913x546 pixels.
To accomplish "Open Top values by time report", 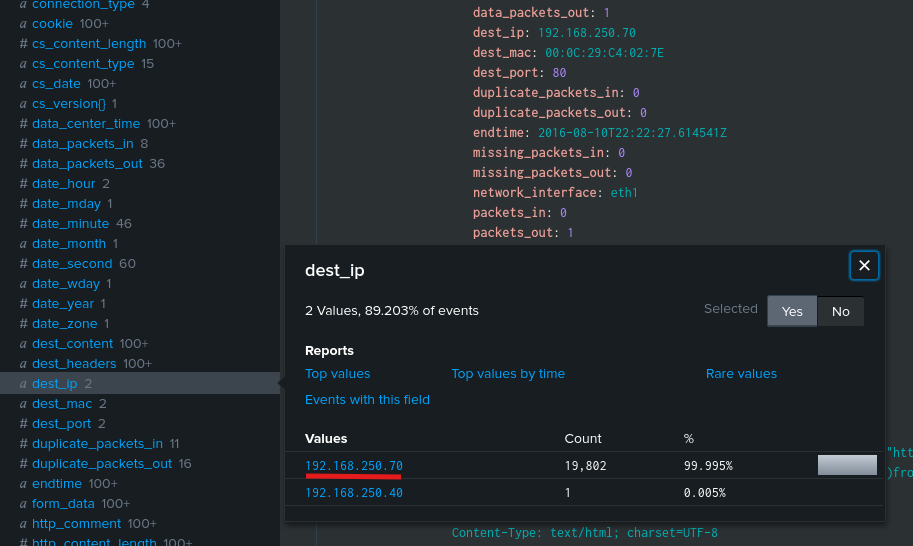I will tap(508, 374).
